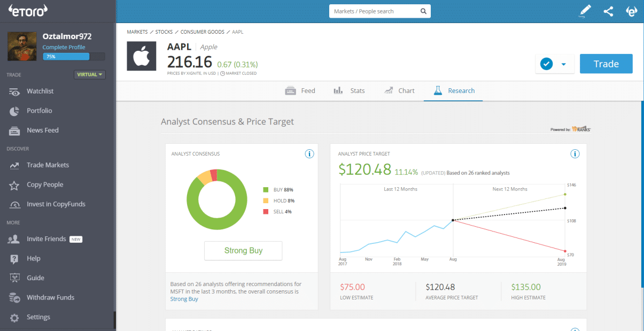Click the pencil write-post icon
Image resolution: width=644 pixels, height=331 pixels.
click(x=586, y=11)
